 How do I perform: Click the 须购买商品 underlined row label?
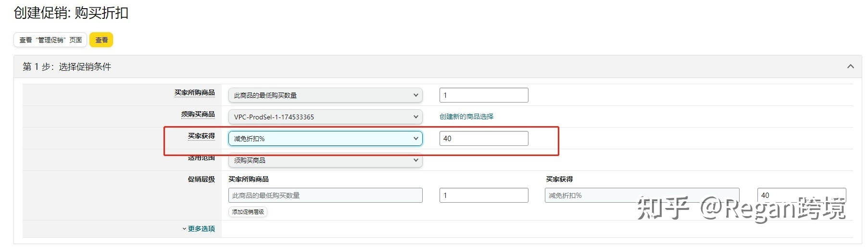click(198, 114)
